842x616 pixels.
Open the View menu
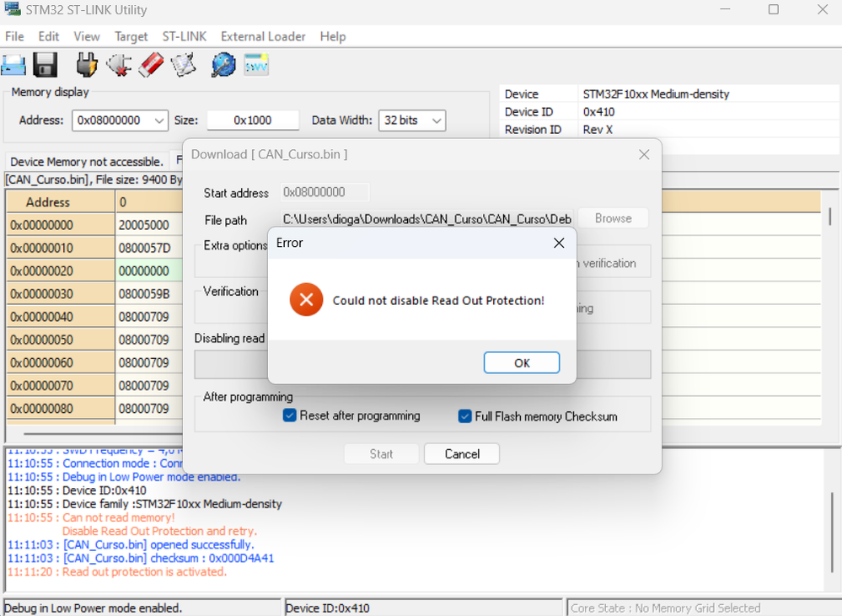point(87,36)
